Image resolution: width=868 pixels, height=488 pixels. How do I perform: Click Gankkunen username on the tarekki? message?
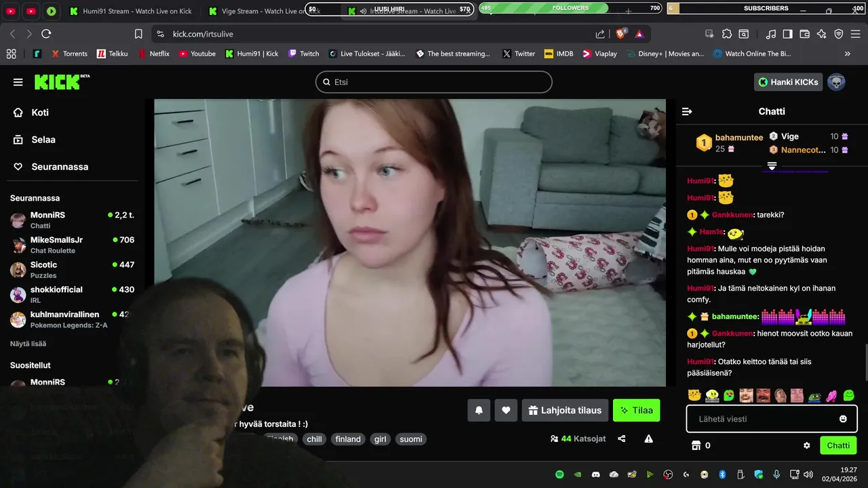(732, 215)
